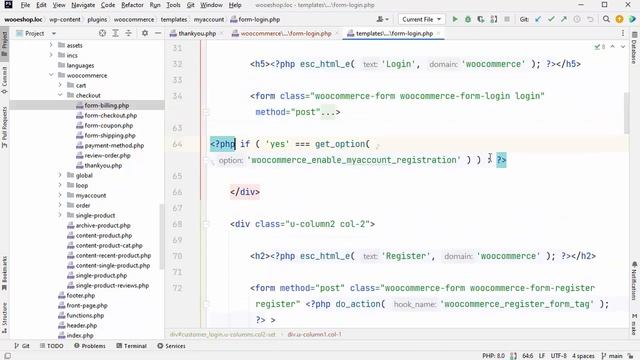Jump to previous highlighted problem arrow

(613, 47)
